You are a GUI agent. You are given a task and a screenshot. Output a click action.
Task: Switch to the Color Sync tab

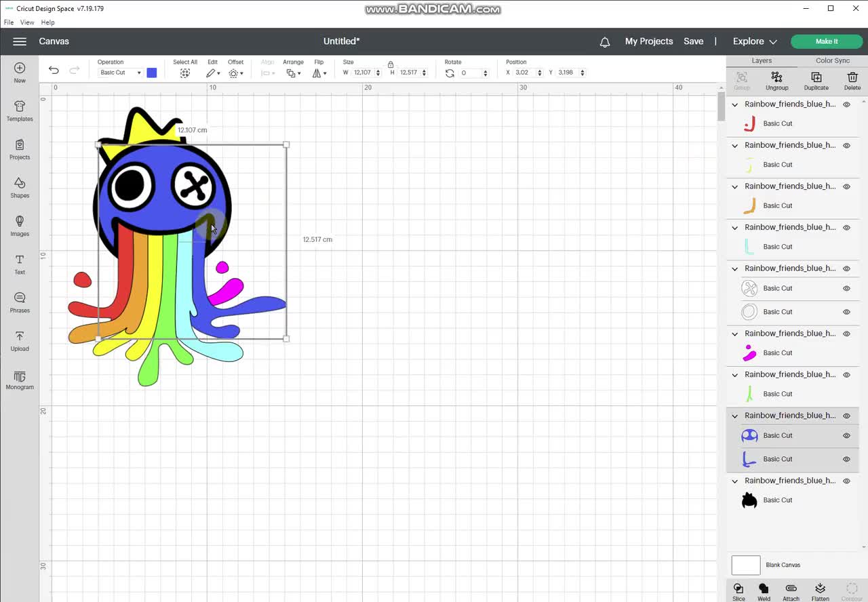coord(832,60)
